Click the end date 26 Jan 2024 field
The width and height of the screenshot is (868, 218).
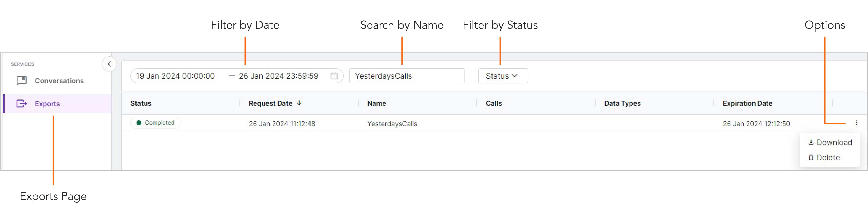279,76
